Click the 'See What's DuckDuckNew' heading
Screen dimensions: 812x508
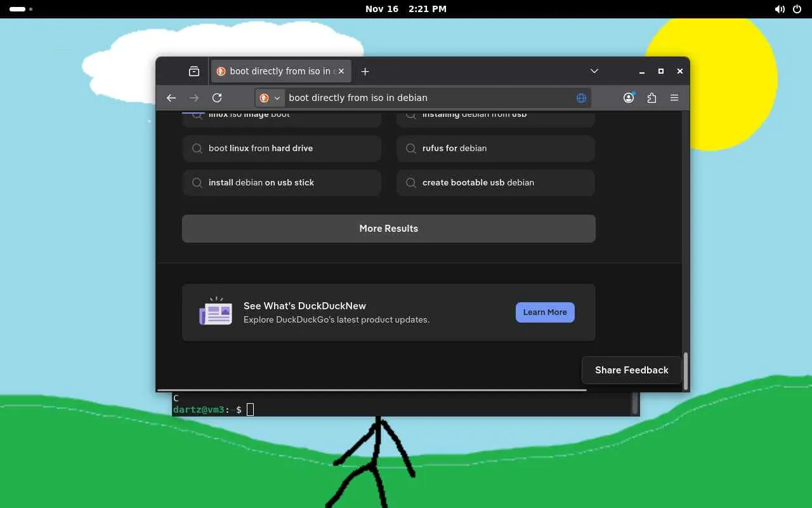point(304,305)
